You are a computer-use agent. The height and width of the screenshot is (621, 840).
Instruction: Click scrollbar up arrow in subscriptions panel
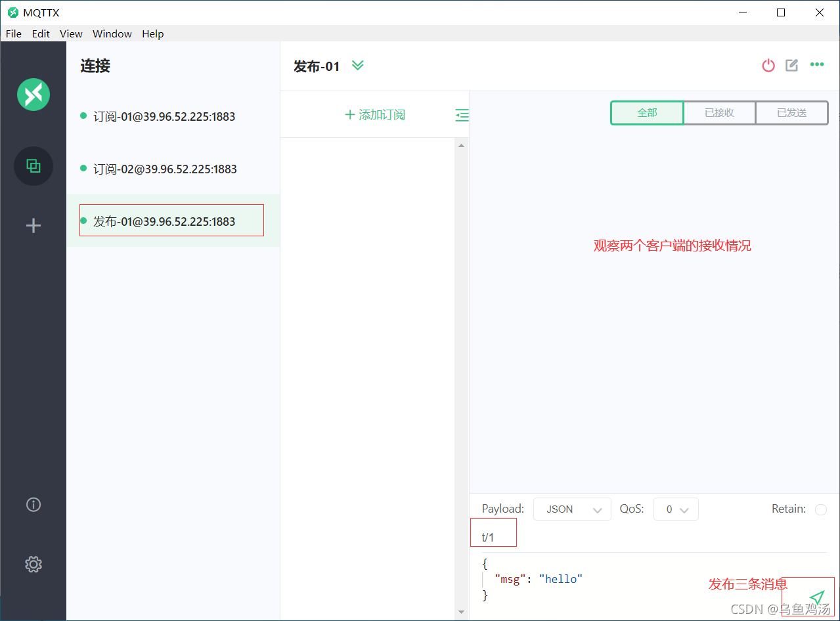[x=462, y=146]
